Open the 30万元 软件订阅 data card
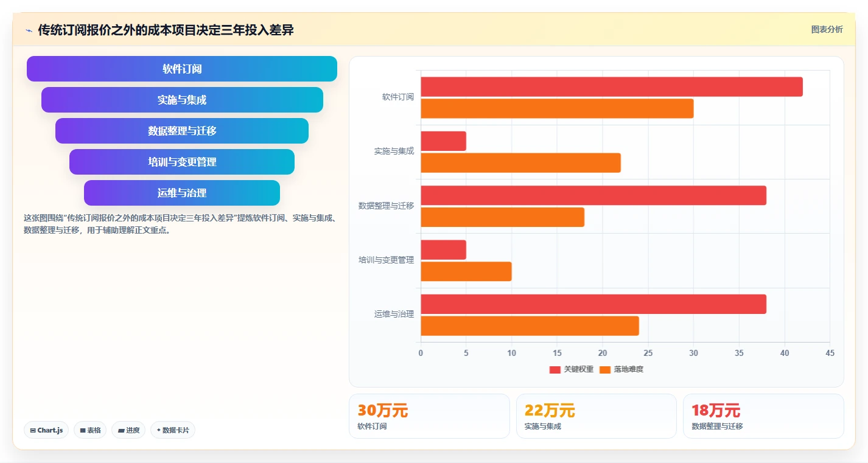The image size is (868, 463). pyautogui.click(x=429, y=416)
